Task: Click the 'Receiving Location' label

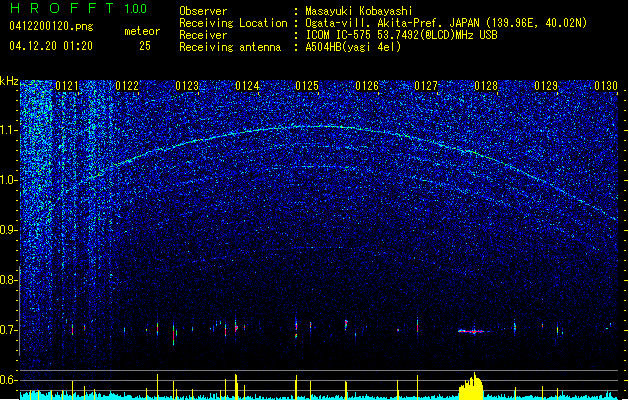Action: click(x=233, y=23)
